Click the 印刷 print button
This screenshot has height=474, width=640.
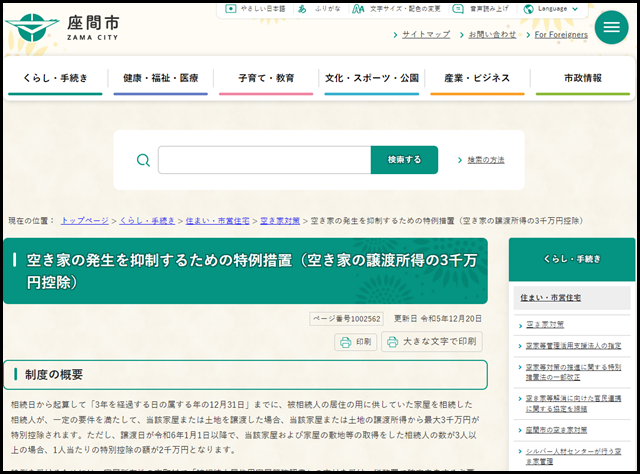(356, 342)
